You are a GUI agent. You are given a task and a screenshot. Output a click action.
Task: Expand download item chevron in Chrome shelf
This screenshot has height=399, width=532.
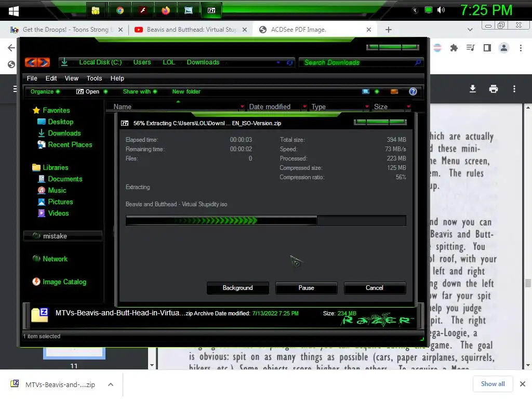(x=111, y=384)
